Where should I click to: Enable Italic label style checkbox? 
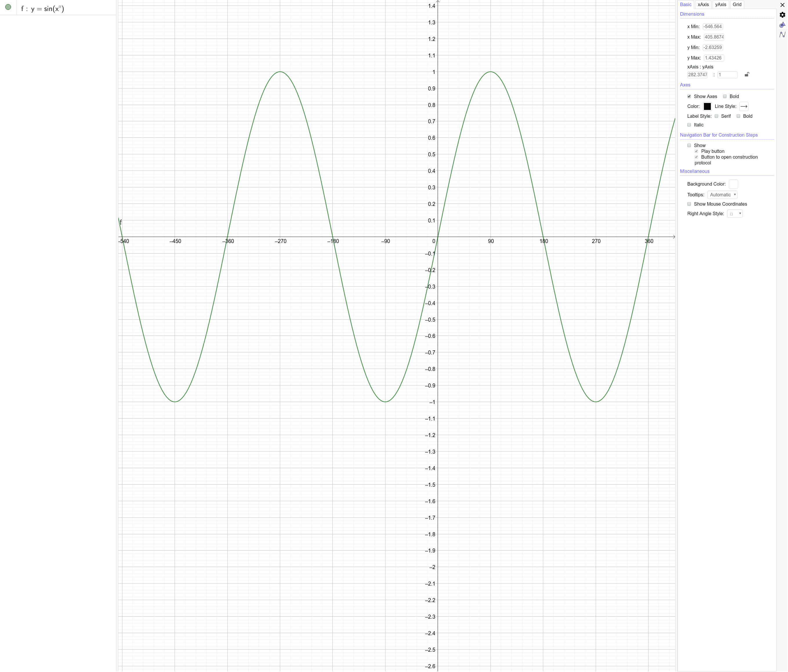tap(689, 125)
